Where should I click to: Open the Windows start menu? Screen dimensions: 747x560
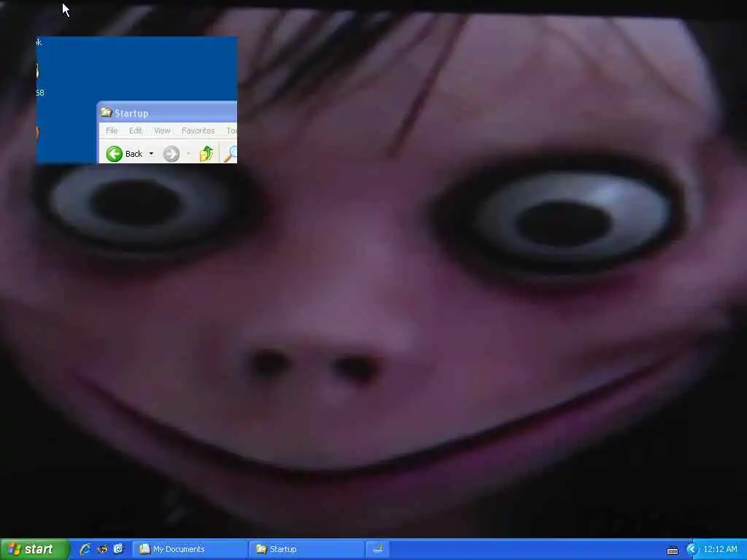[35, 549]
